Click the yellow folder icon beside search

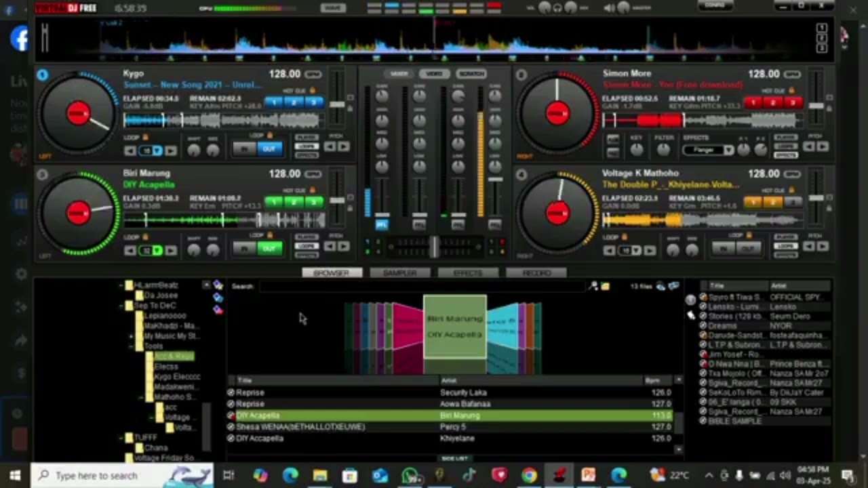(605, 287)
